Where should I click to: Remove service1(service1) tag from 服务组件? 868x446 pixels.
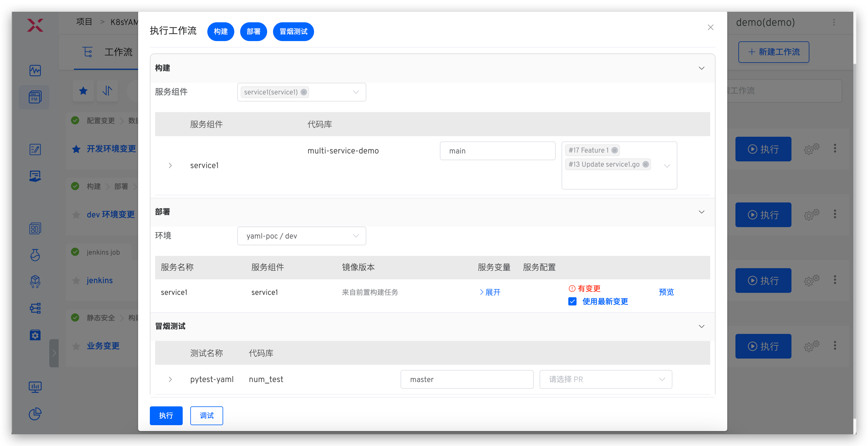(304, 92)
